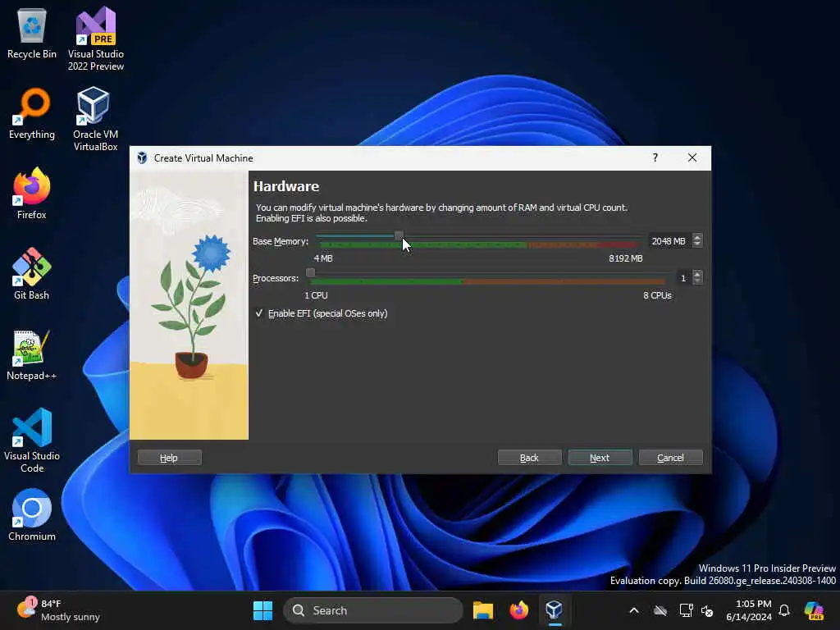Click the Hardware heading text
840x630 pixels.
(x=286, y=186)
